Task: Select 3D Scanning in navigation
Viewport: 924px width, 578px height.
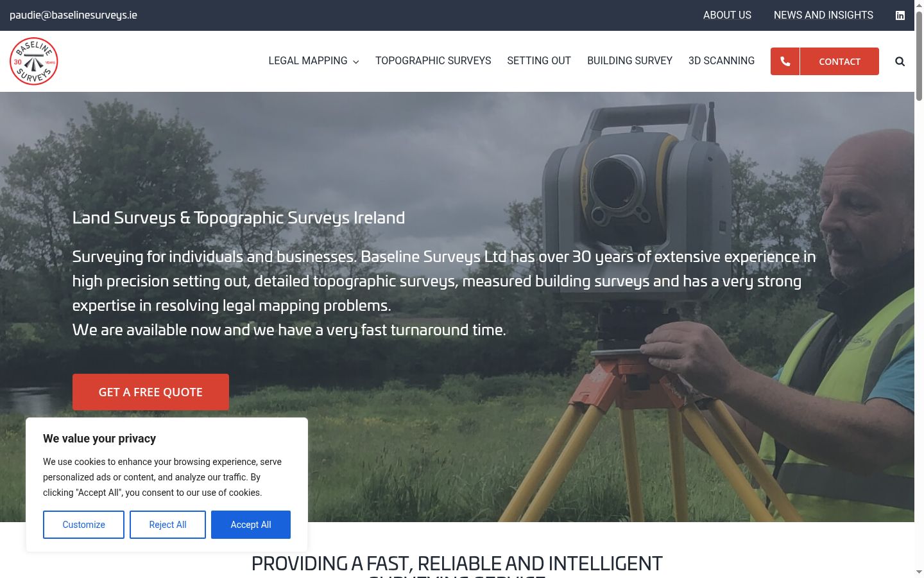Action: tap(721, 61)
